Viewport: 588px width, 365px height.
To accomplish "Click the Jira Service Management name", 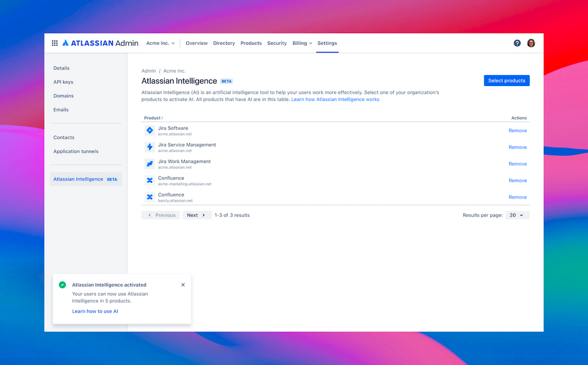I will [187, 145].
